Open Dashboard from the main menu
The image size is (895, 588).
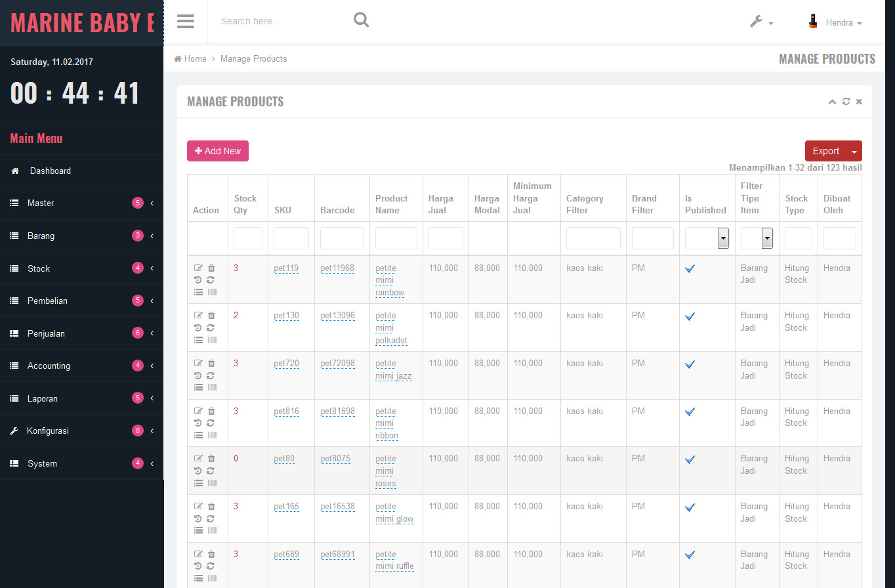point(50,171)
